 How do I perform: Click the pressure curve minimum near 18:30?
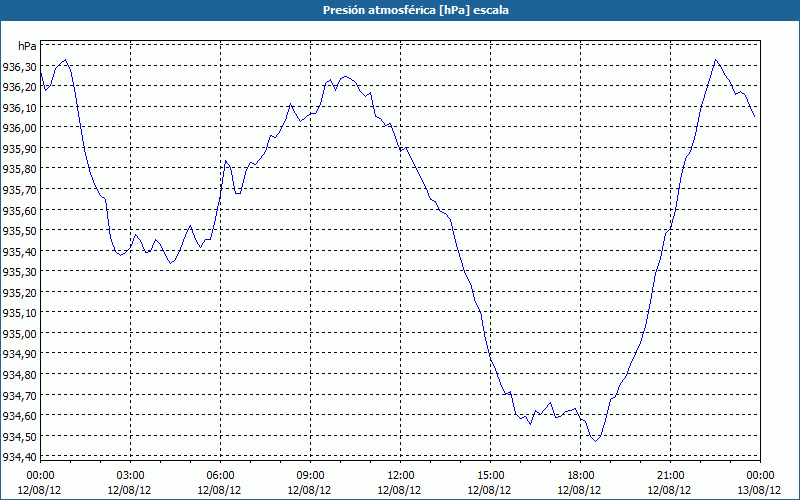pyautogui.click(x=595, y=441)
